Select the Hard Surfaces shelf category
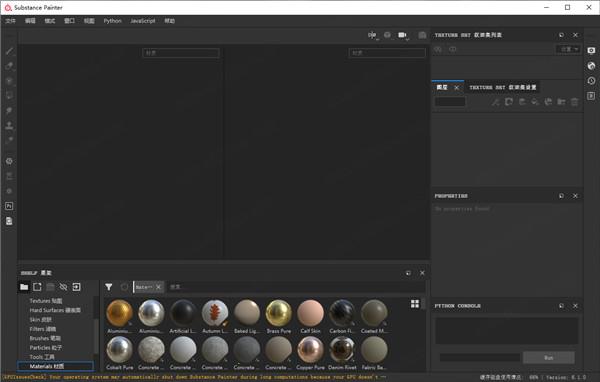The image size is (600, 382). [x=55, y=310]
